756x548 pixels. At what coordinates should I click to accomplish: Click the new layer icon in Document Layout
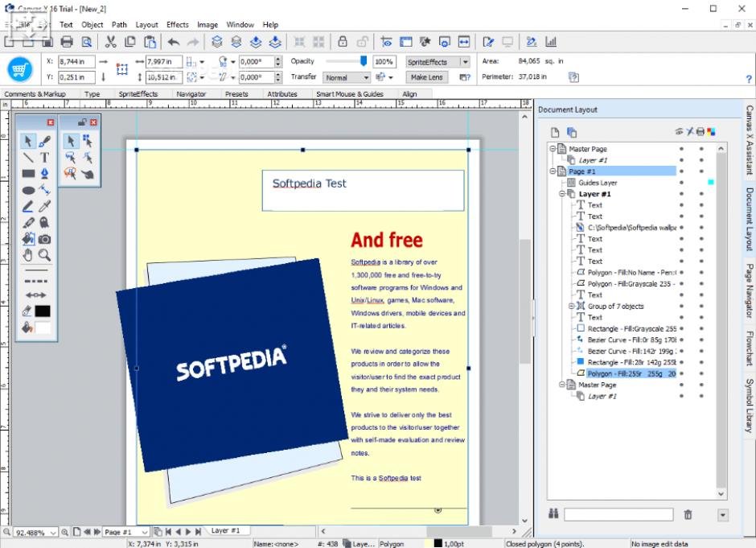pyautogui.click(x=572, y=132)
